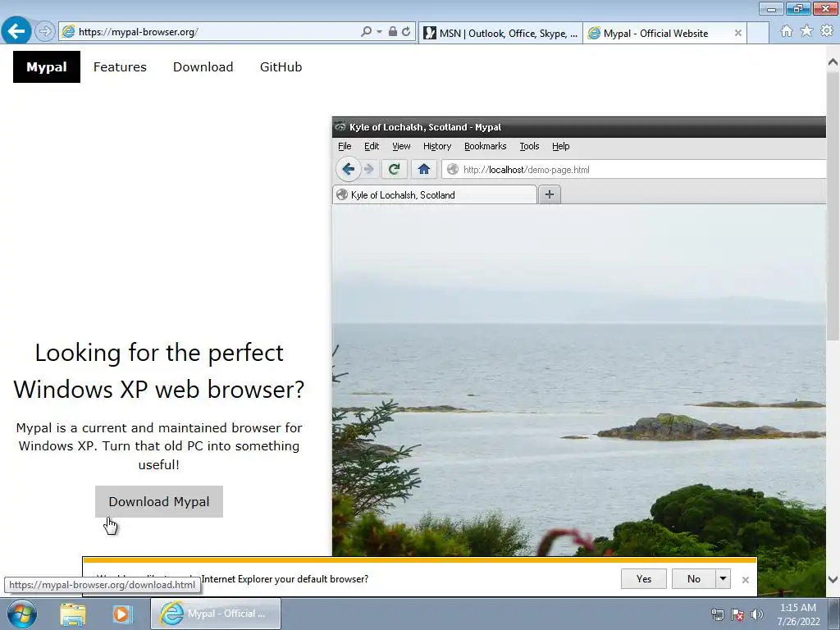Open Windows Media Player from taskbar
Screen dimensions: 840x630
pyautogui.click(x=122, y=614)
